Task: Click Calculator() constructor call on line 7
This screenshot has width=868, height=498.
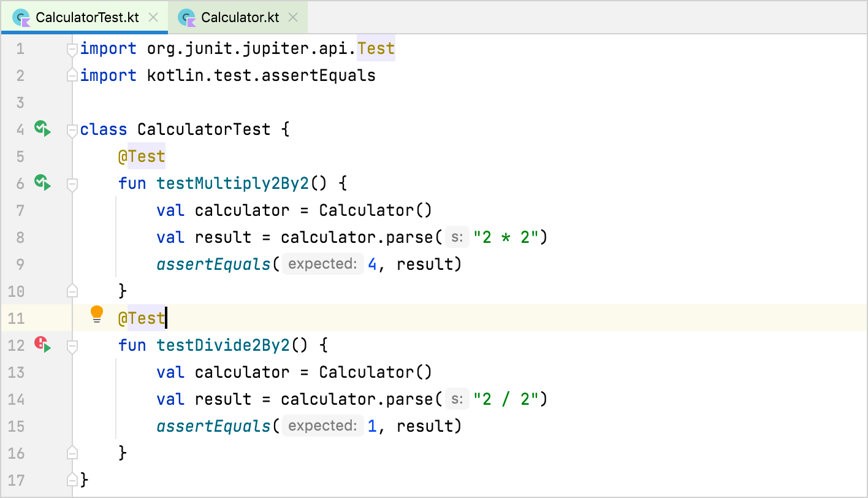Action: tap(376, 210)
